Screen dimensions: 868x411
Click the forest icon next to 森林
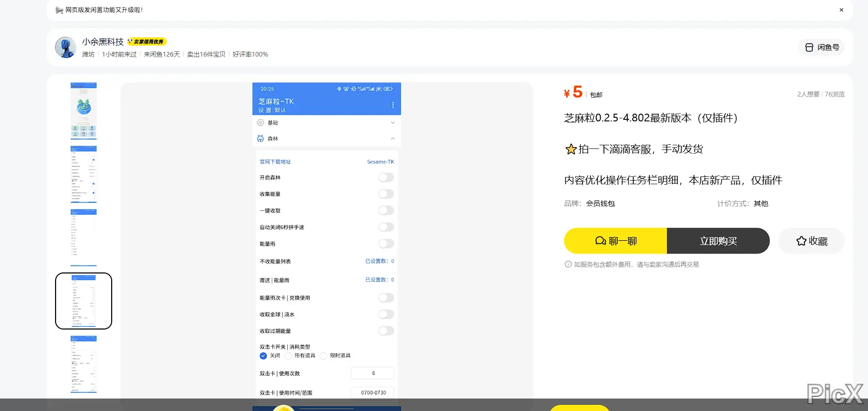pos(260,139)
